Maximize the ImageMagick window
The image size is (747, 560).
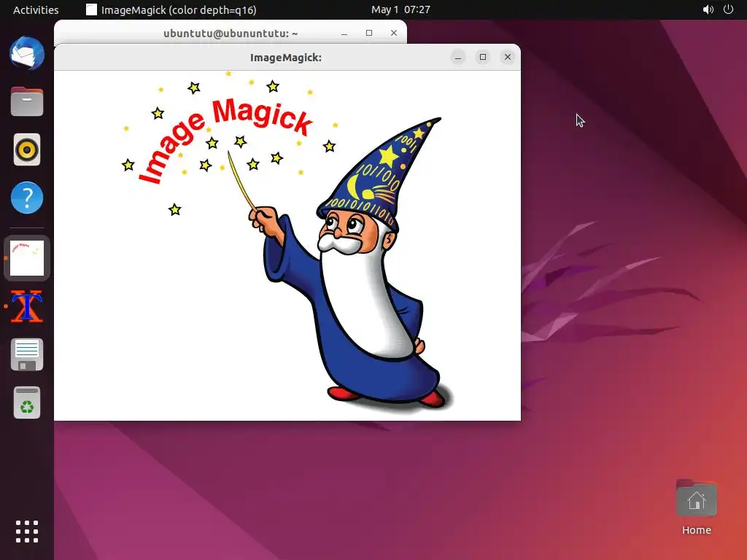click(x=483, y=57)
